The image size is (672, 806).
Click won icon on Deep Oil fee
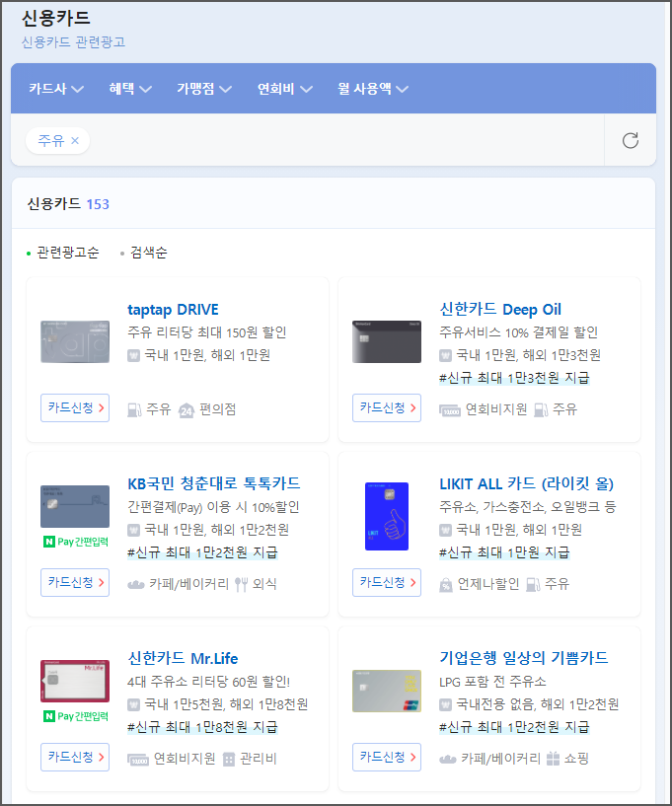445,355
